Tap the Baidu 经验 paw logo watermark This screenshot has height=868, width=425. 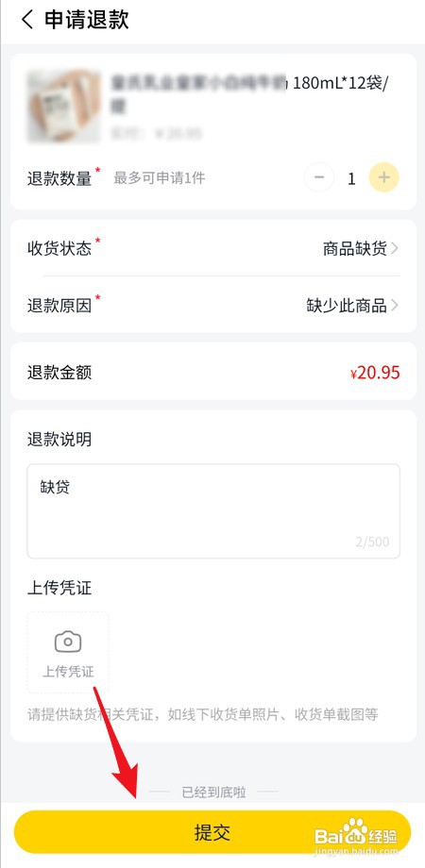(356, 834)
